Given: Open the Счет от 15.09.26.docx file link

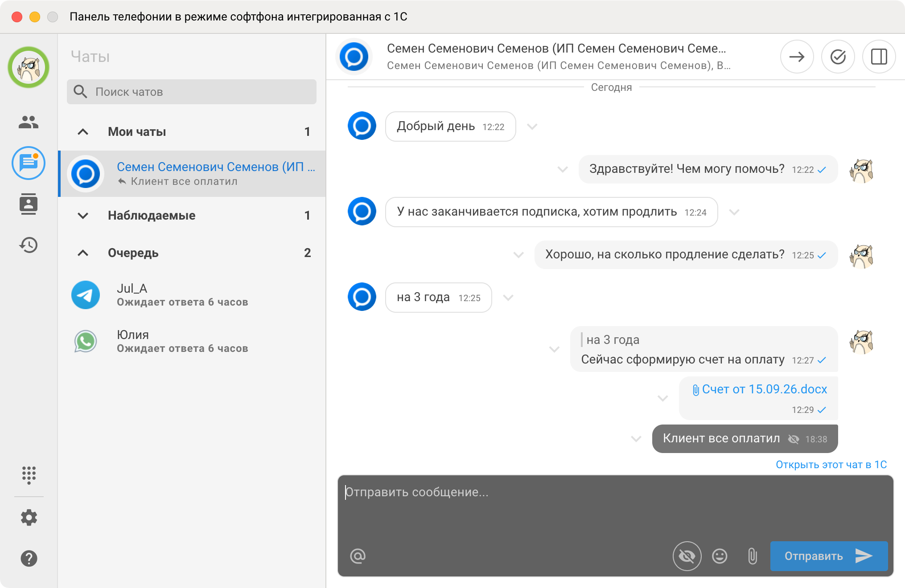Looking at the screenshot, I should tap(760, 389).
